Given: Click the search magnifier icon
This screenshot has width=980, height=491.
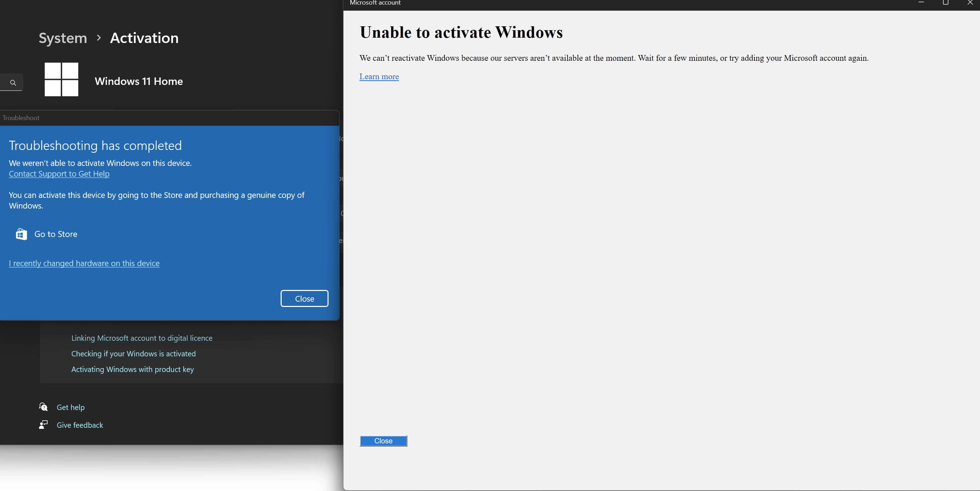Looking at the screenshot, I should (x=13, y=82).
